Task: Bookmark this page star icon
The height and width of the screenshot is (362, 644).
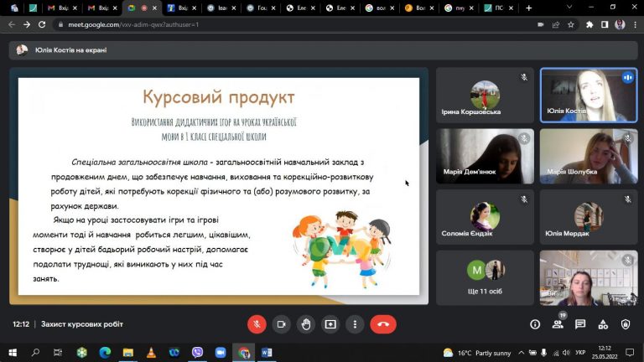Action: pyautogui.click(x=571, y=24)
